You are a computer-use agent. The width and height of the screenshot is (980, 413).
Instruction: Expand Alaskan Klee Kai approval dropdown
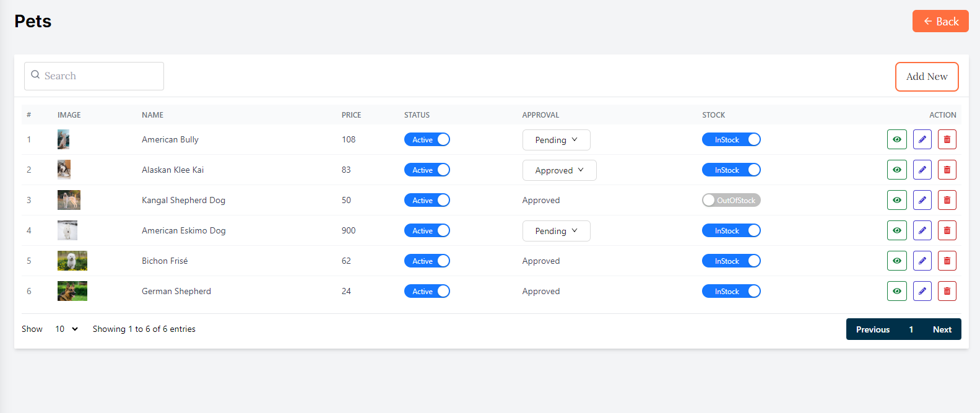[559, 170]
